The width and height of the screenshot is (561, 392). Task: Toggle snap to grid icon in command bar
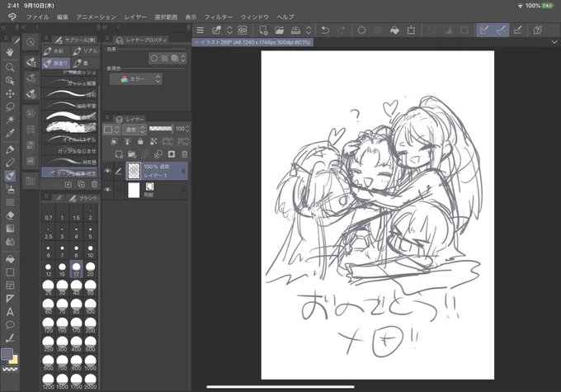click(517, 30)
